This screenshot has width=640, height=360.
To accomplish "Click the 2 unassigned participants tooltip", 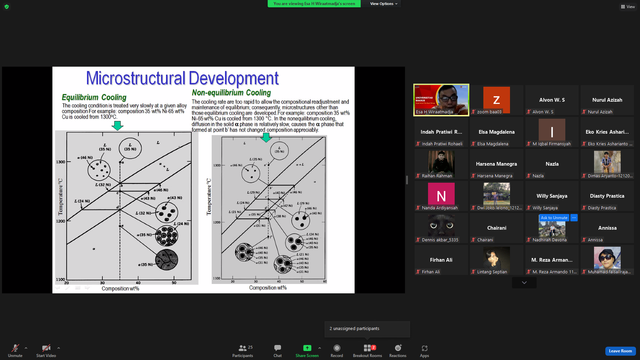I will [x=367, y=329].
